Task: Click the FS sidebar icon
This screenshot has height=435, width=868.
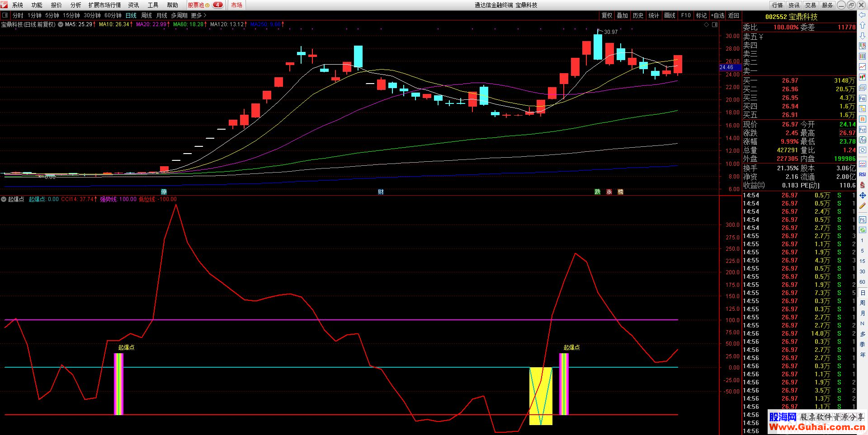Action: 863,220
